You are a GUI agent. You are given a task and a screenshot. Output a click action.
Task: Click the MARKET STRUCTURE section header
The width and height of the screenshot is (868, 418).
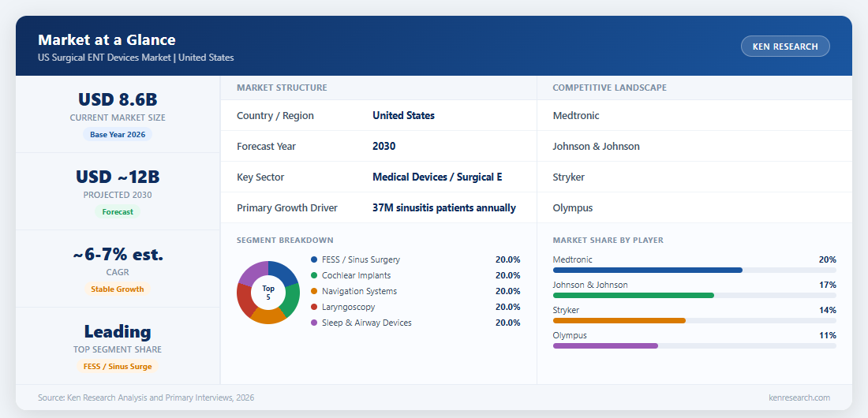click(x=282, y=88)
